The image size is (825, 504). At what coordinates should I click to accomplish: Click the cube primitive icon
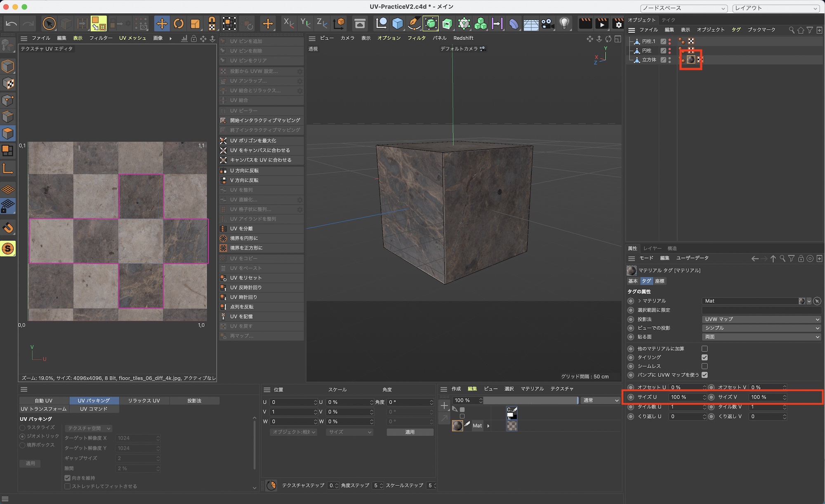point(397,24)
